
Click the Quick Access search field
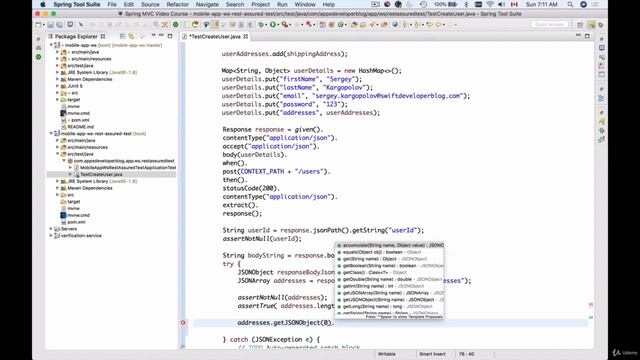549,25
